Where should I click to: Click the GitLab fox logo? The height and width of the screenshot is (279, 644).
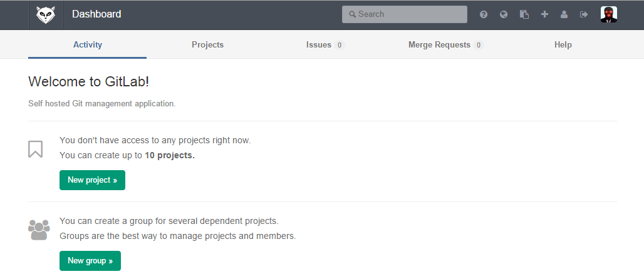pos(45,15)
